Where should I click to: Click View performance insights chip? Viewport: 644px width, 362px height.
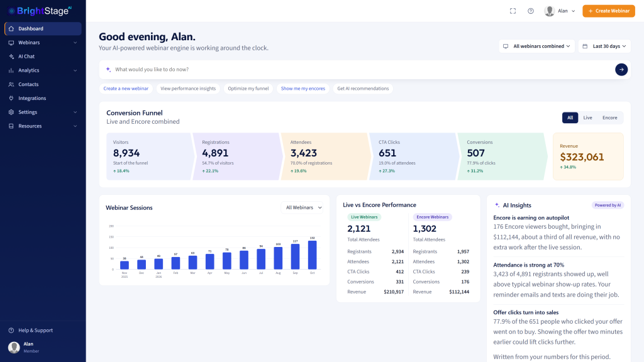[188, 89]
